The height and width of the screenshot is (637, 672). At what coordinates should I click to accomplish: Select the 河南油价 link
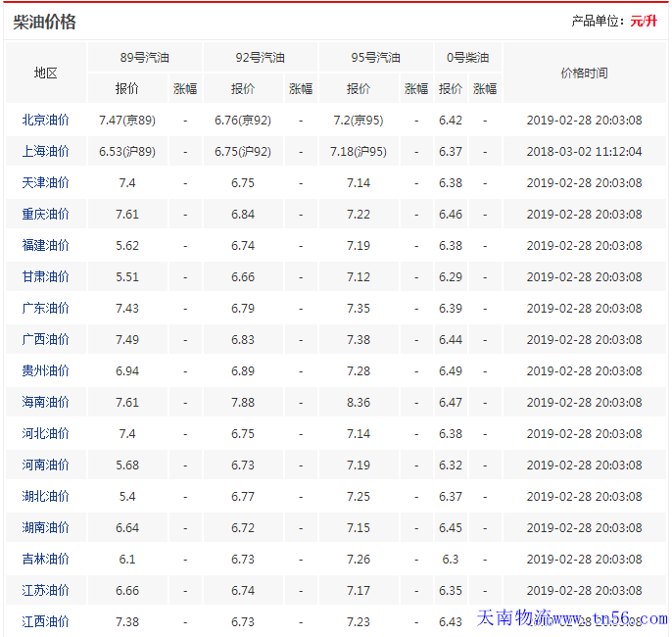(45, 465)
